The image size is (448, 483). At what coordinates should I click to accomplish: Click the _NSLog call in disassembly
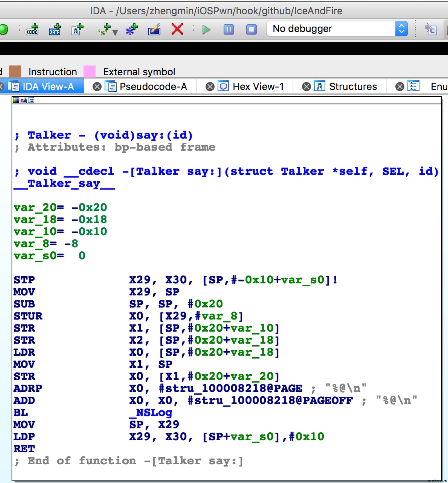151,413
